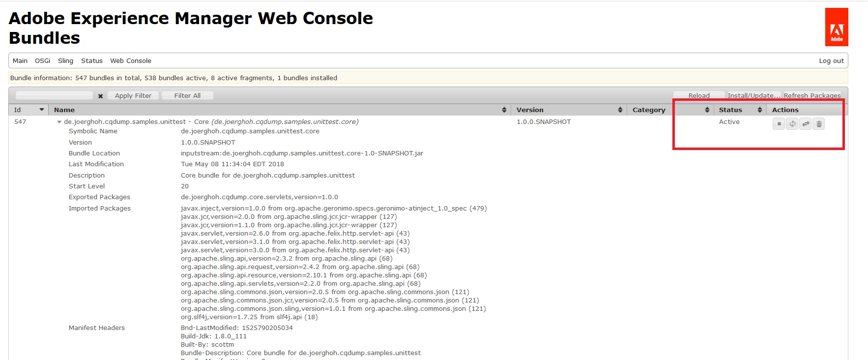Open de.joerghoh.cqdump.samples.unittest bundle name link
This screenshot has width=868, height=360.
[x=211, y=121]
